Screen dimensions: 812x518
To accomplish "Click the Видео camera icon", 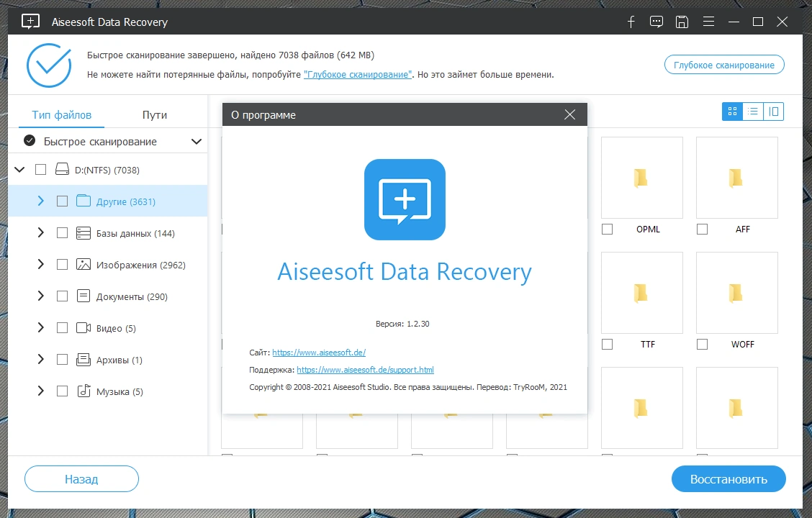I will [x=84, y=327].
